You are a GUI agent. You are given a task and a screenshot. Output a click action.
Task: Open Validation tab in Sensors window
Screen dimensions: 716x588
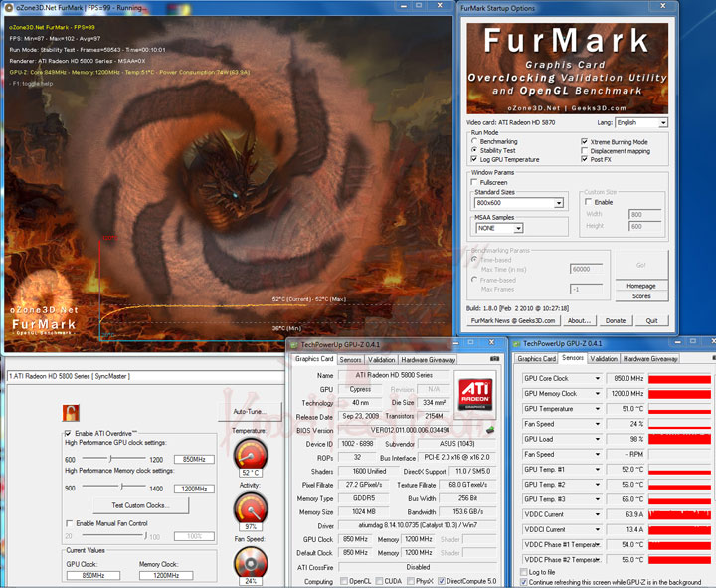coord(604,359)
